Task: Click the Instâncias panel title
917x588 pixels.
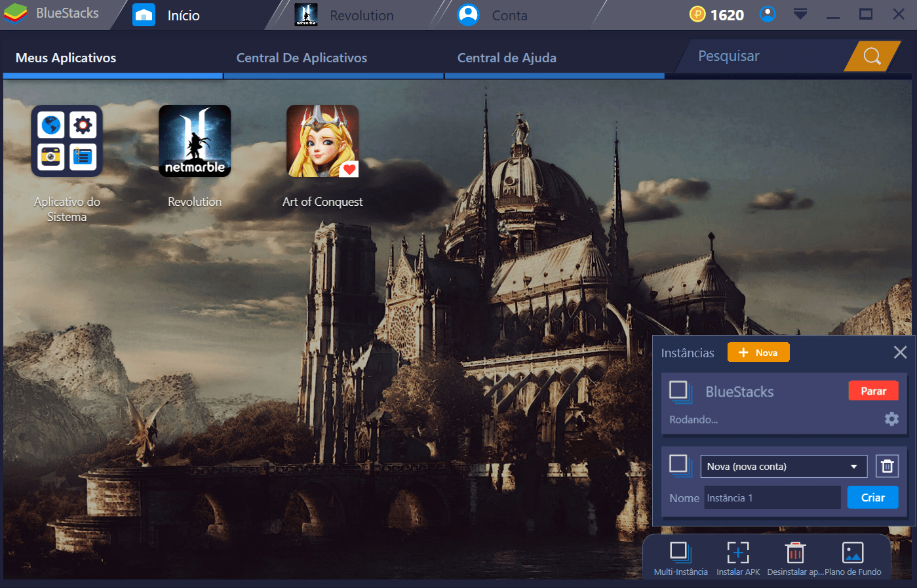Action: 688,353
